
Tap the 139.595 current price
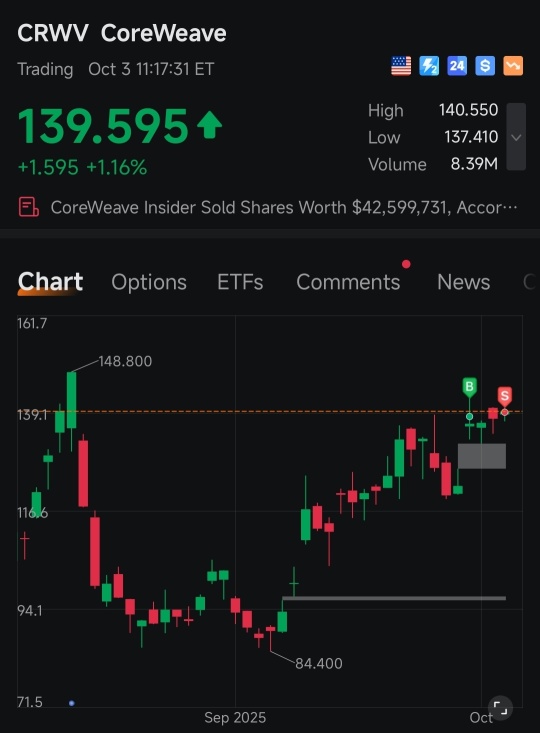pyautogui.click(x=103, y=126)
